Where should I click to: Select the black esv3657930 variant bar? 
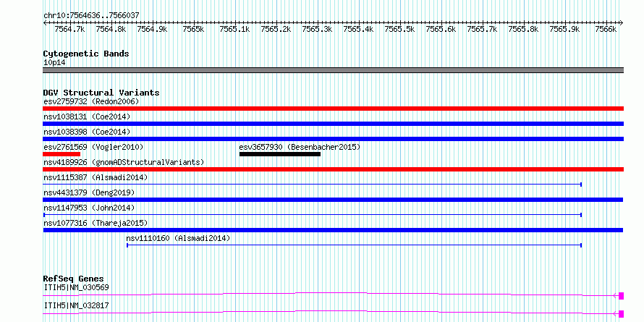click(x=280, y=154)
